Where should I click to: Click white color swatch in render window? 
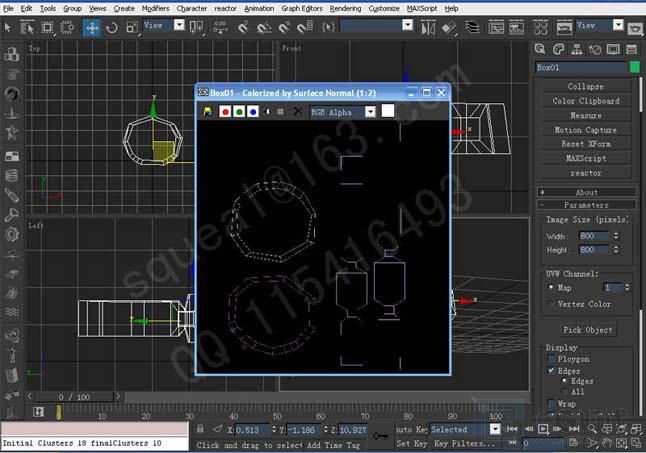point(388,111)
